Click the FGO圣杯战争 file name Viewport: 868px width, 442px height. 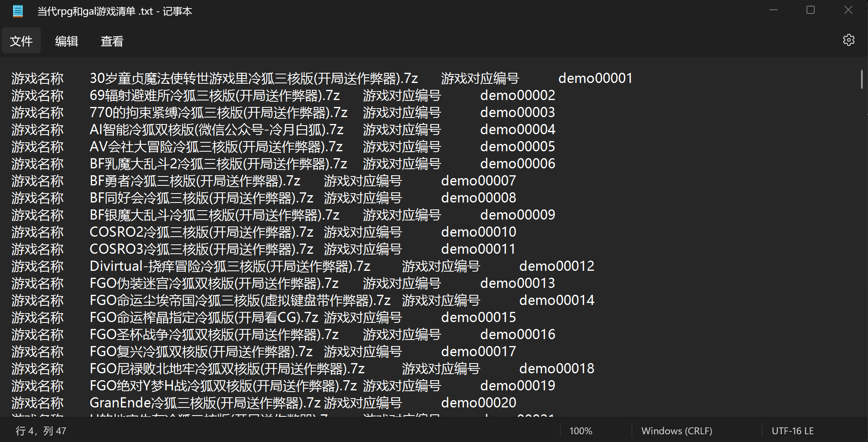pos(214,334)
